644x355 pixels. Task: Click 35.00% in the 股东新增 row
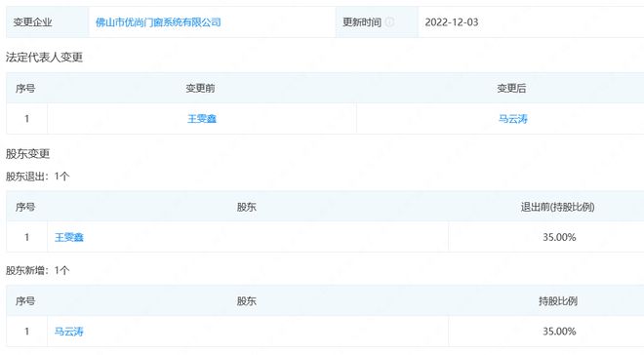click(x=559, y=332)
